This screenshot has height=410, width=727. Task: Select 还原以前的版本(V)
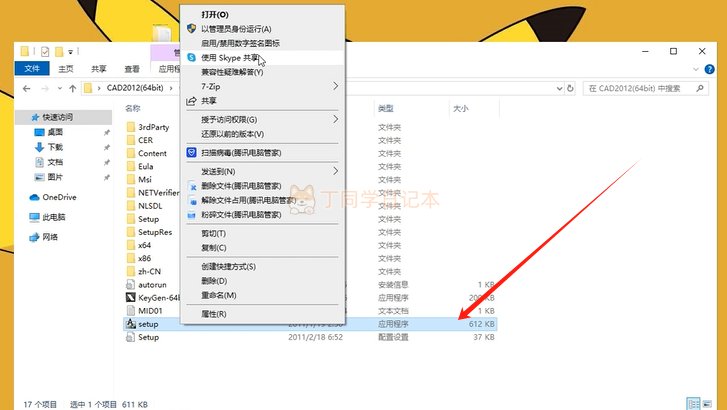[x=262, y=134]
